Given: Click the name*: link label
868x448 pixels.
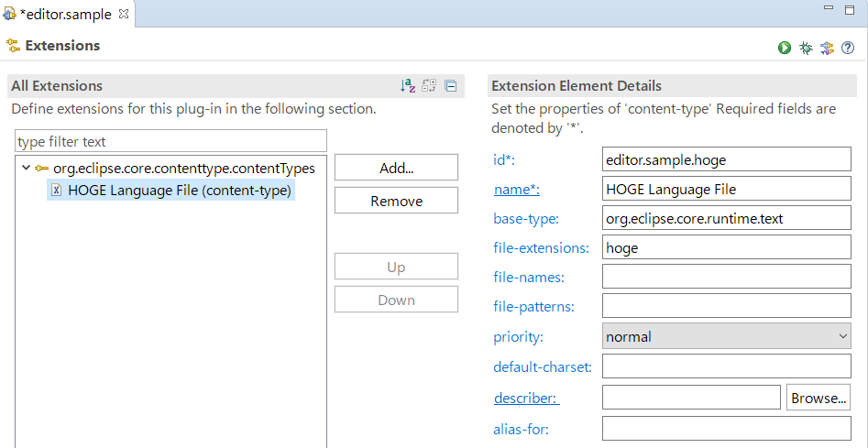Looking at the screenshot, I should [x=516, y=190].
